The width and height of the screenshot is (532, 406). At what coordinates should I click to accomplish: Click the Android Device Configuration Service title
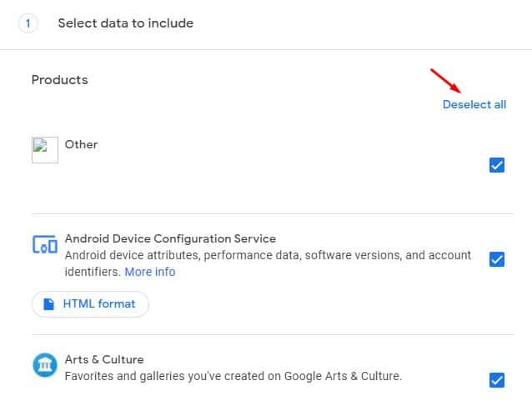click(x=170, y=238)
